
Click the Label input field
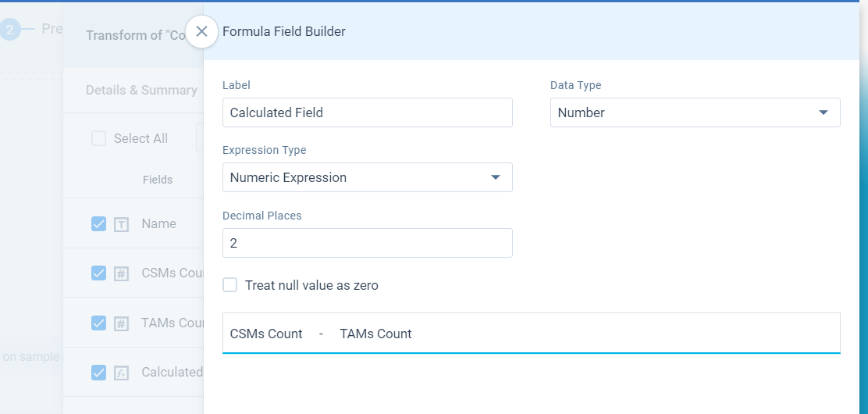[368, 112]
